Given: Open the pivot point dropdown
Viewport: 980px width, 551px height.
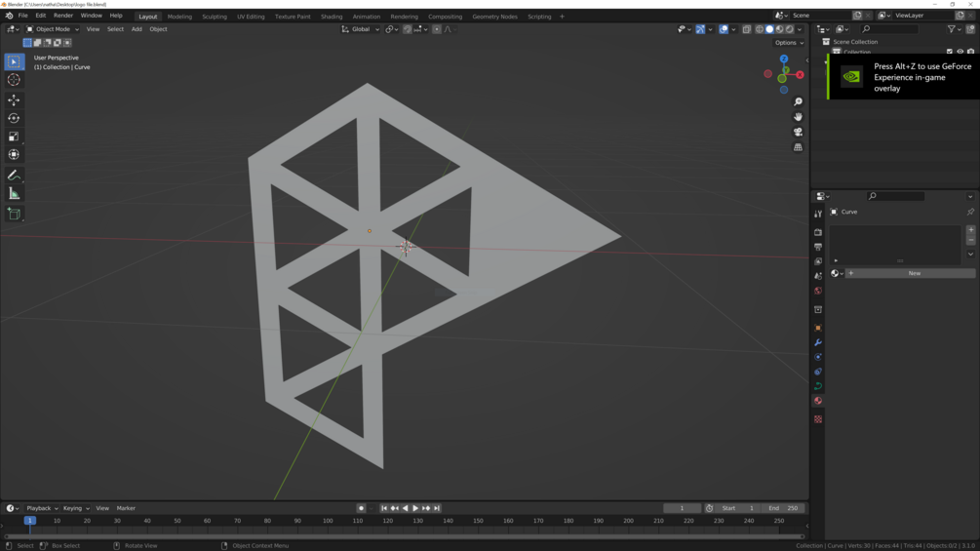Looking at the screenshot, I should 391,29.
